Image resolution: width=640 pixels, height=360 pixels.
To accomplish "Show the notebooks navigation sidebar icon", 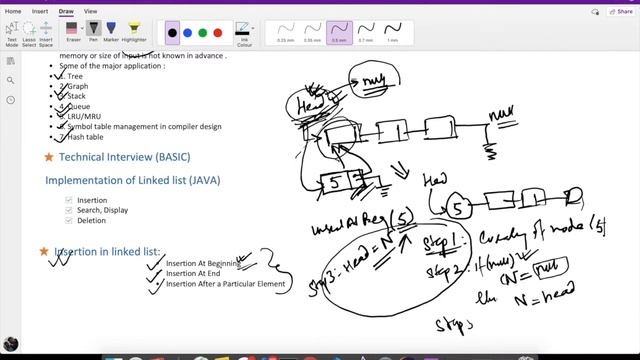I will [x=11, y=61].
